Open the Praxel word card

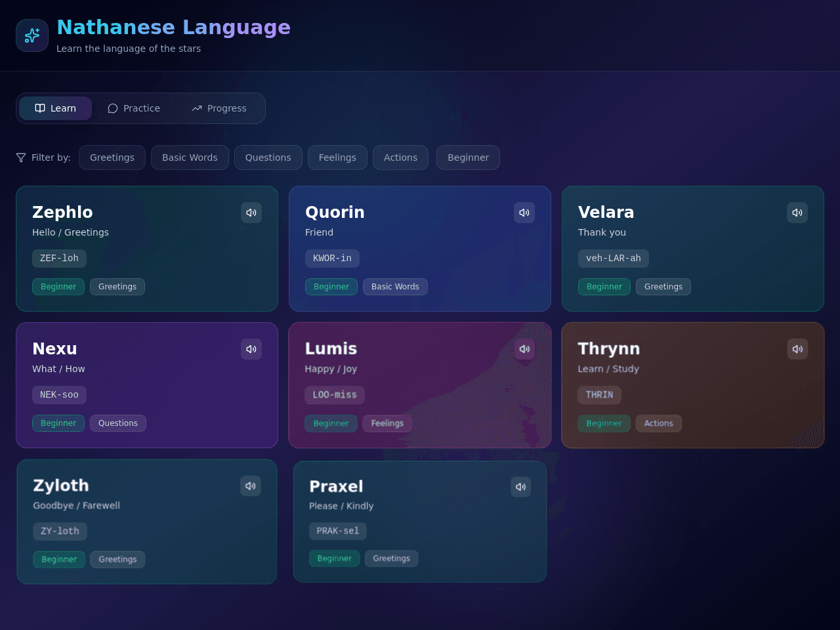pyautogui.click(x=420, y=522)
